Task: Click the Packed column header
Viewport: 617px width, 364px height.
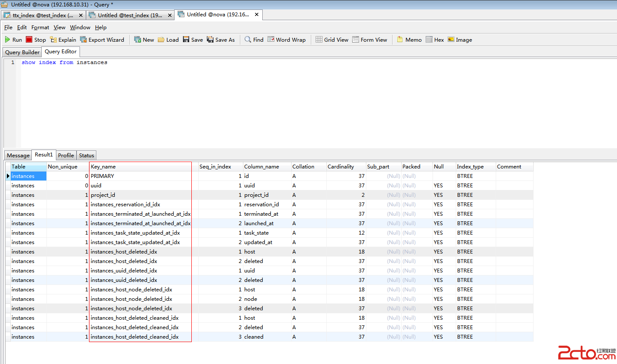Action: point(417,166)
